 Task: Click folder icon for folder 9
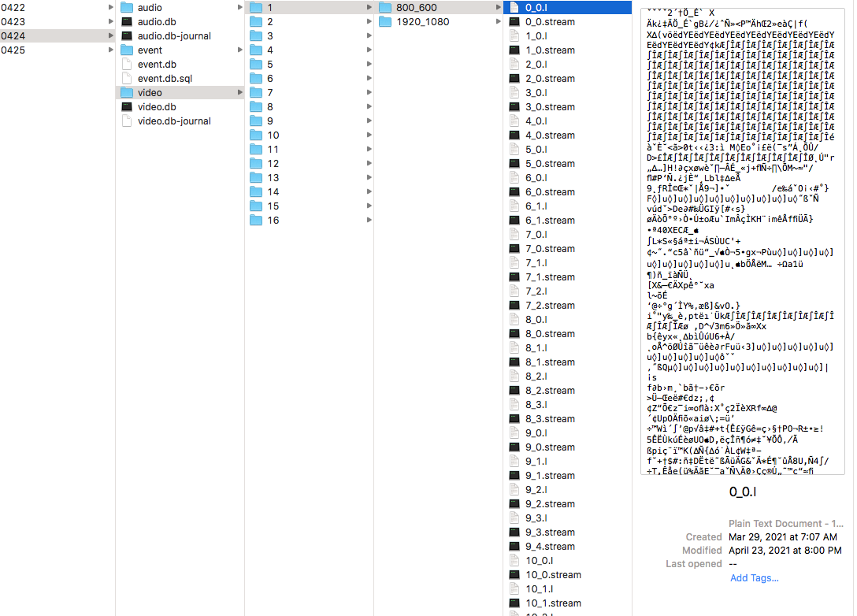coord(256,121)
